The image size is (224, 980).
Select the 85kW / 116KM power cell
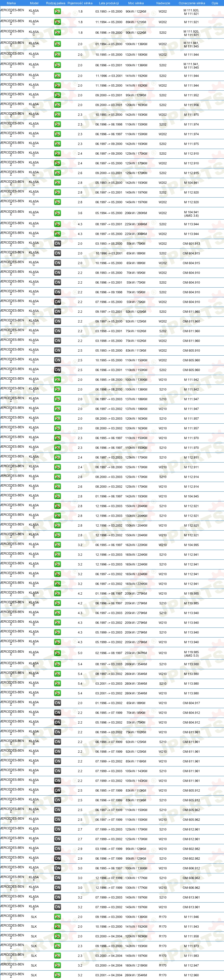click(136, 761)
